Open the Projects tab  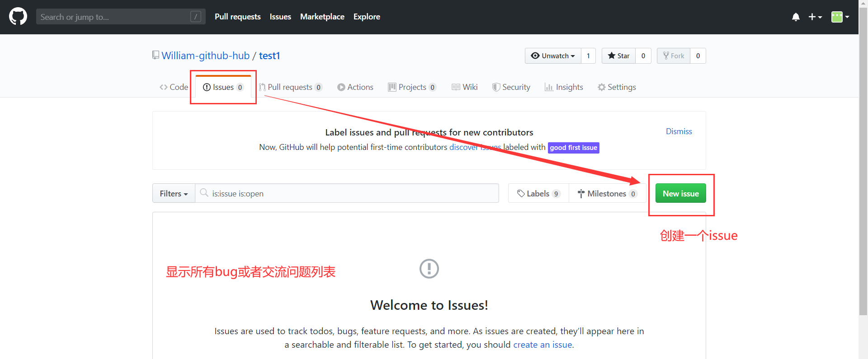pos(412,87)
